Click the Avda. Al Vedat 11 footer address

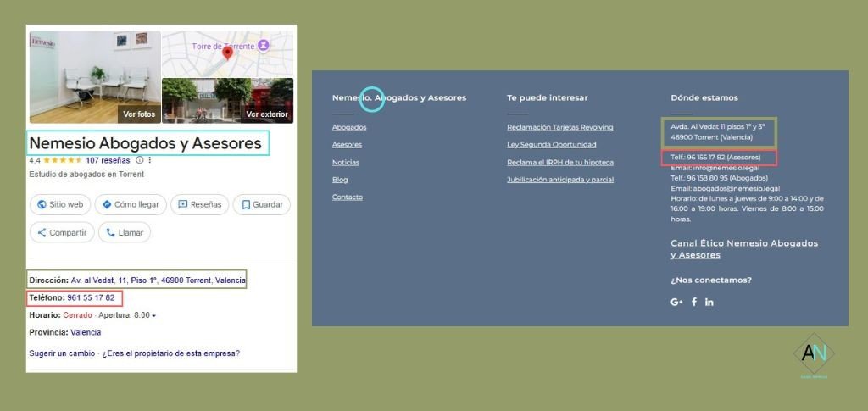coord(718,131)
